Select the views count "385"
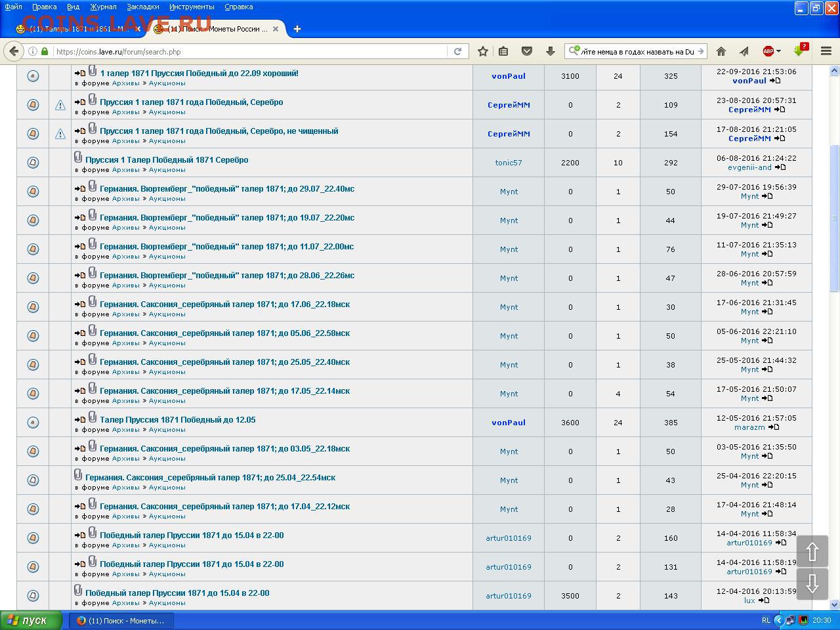Viewport: 840px width, 630px height. [x=670, y=422]
